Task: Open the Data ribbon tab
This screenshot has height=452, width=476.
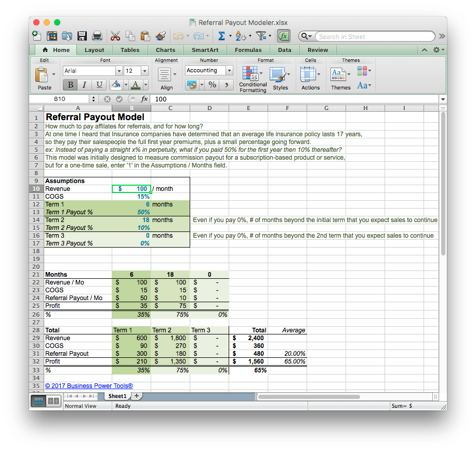Action: click(x=285, y=50)
